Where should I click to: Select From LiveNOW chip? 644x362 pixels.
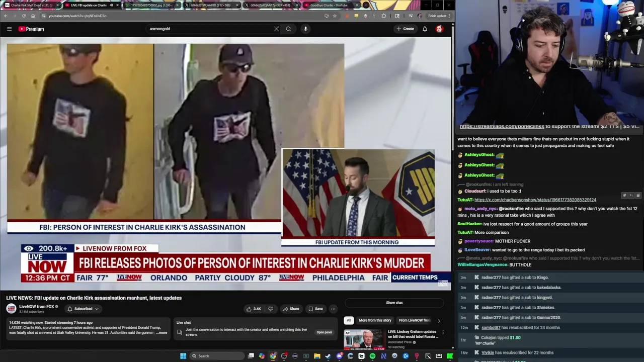415,320
